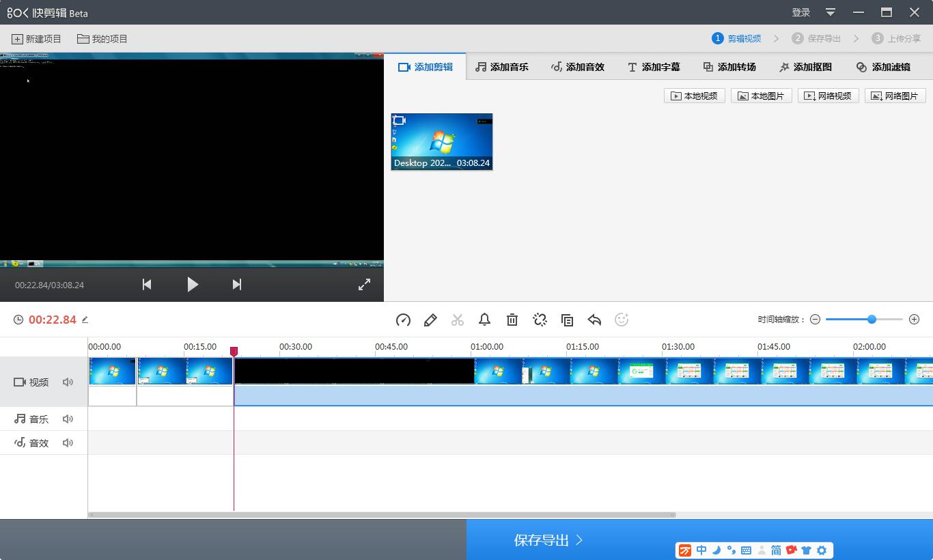Open title bar dropdown menu arrow
The height and width of the screenshot is (560, 933).
831,12
